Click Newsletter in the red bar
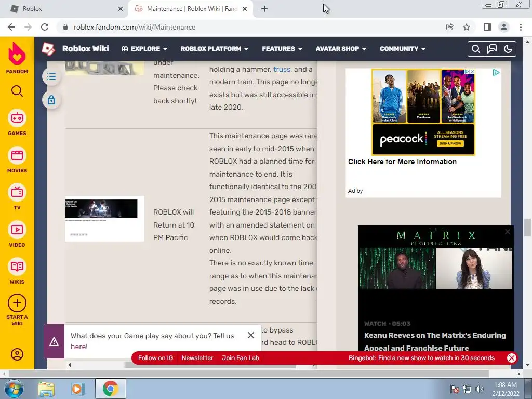532x399 pixels. pyautogui.click(x=197, y=358)
